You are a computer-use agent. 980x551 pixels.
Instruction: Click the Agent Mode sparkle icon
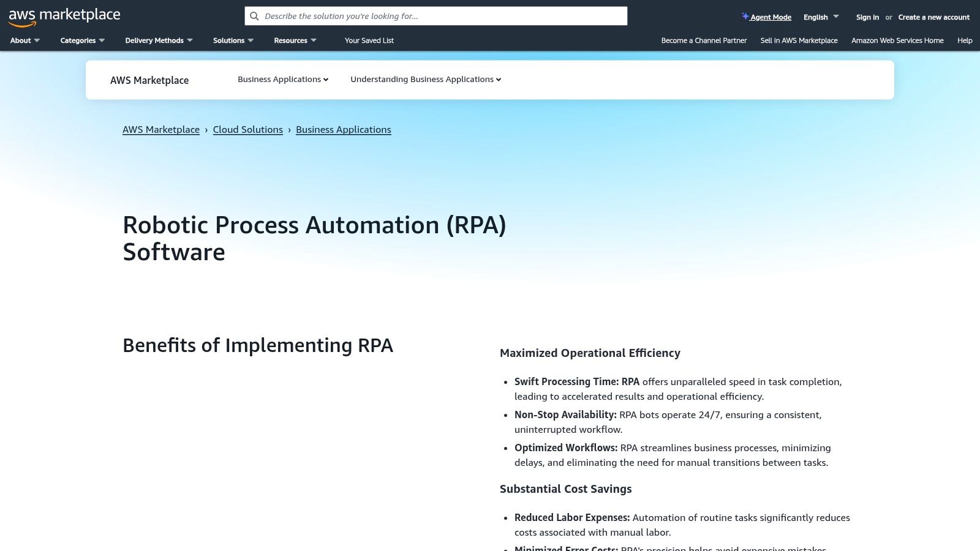tap(745, 17)
